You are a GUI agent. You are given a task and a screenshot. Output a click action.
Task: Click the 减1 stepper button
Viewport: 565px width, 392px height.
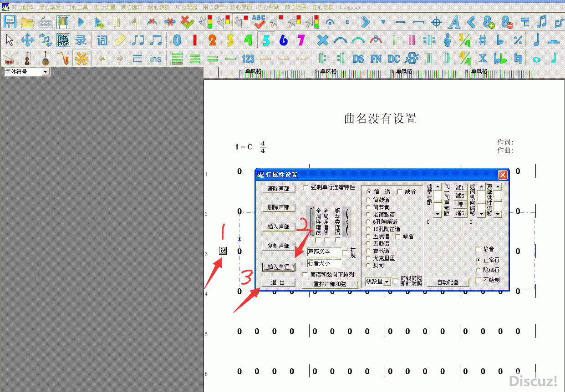pos(460,188)
